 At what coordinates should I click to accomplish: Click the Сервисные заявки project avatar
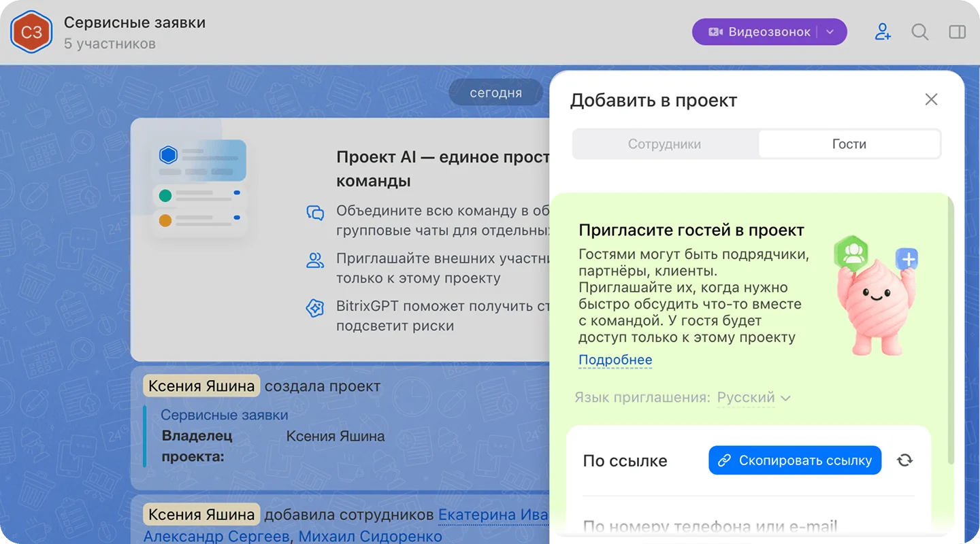pyautogui.click(x=32, y=33)
